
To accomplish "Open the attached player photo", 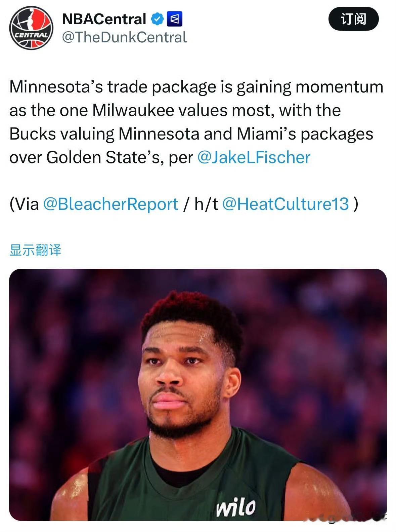I will 198,394.
